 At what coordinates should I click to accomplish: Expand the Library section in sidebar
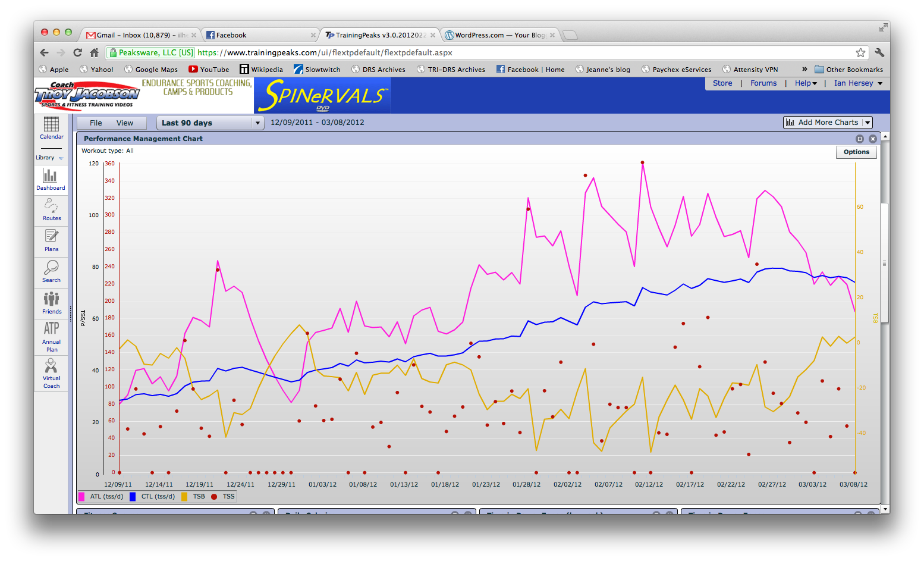pyautogui.click(x=50, y=158)
